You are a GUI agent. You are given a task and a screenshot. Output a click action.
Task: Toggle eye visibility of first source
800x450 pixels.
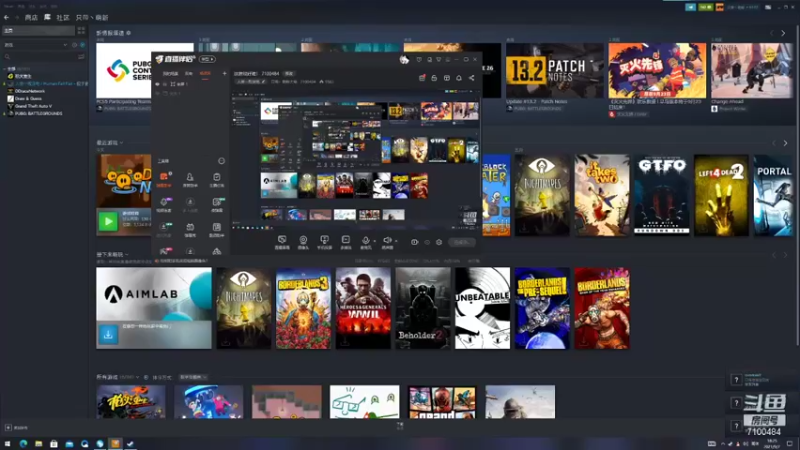(158, 84)
